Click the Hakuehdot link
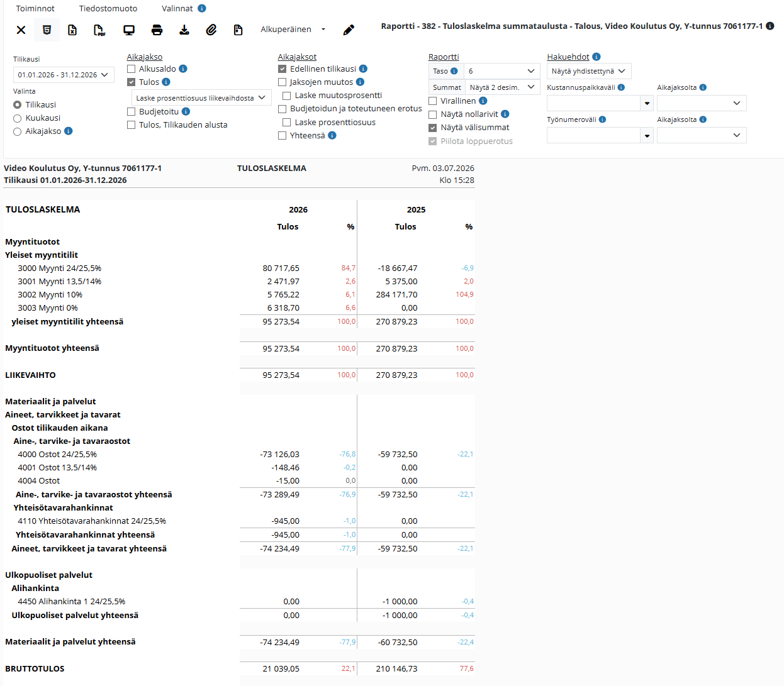Image resolution: width=784 pixels, height=686 pixels. 568,57
